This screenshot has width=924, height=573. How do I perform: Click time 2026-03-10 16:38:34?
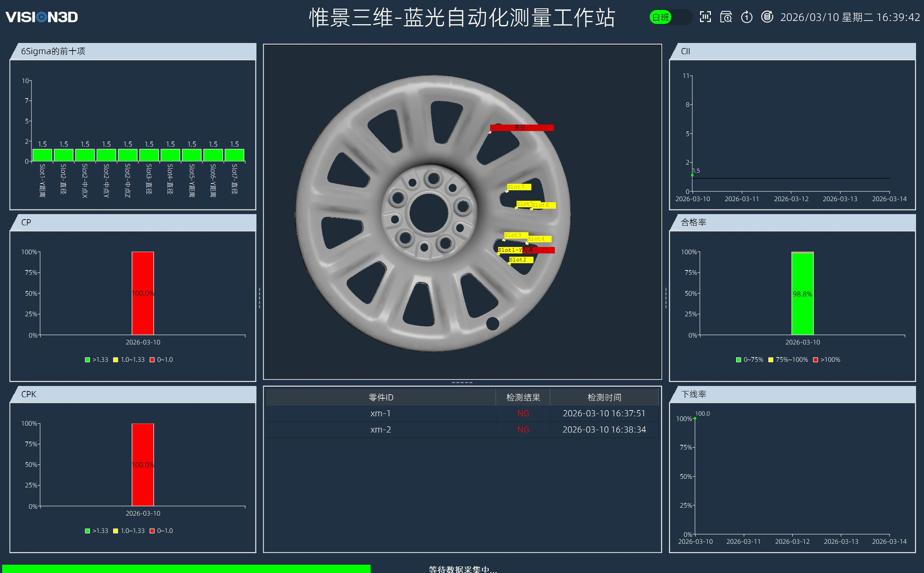pos(604,430)
